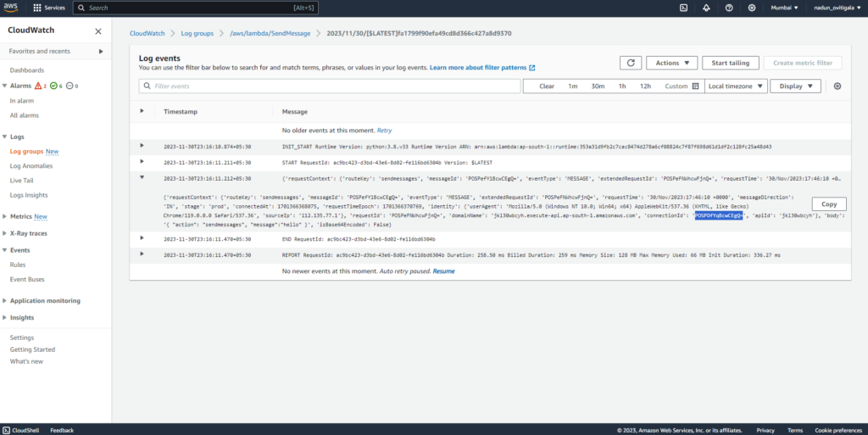This screenshot has width=868, height=435.
Task: Open the Local timezone dropdown
Action: click(x=736, y=86)
